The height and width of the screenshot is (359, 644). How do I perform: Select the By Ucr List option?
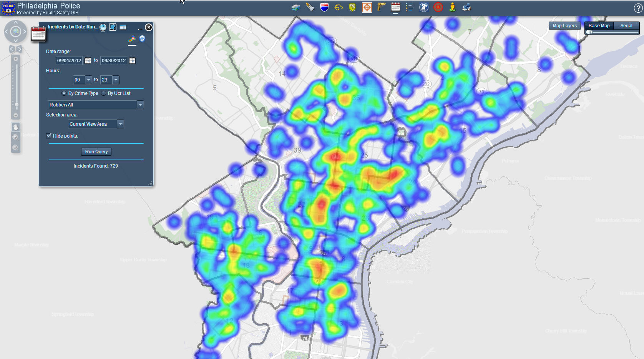click(104, 93)
